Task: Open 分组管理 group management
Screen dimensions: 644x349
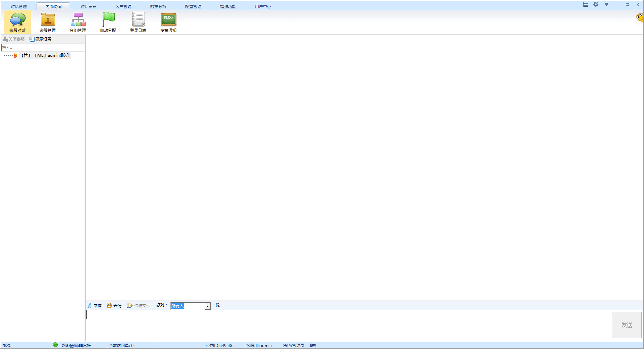Action: [78, 22]
